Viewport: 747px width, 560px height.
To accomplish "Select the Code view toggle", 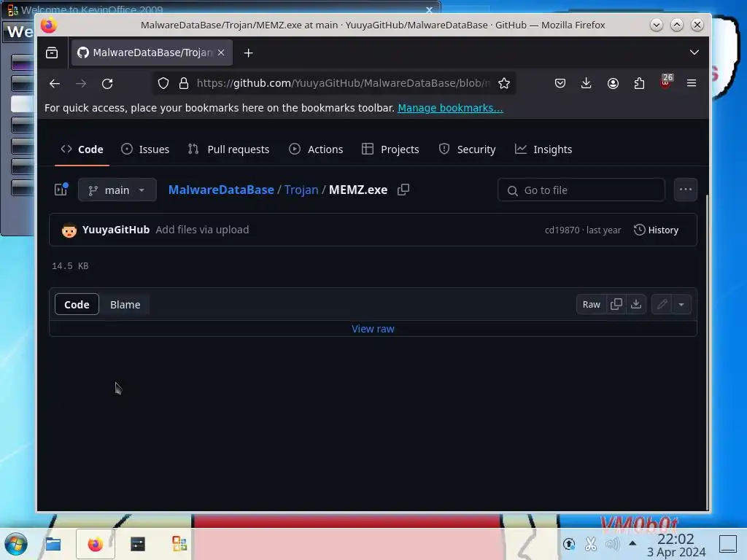I will pos(77,304).
